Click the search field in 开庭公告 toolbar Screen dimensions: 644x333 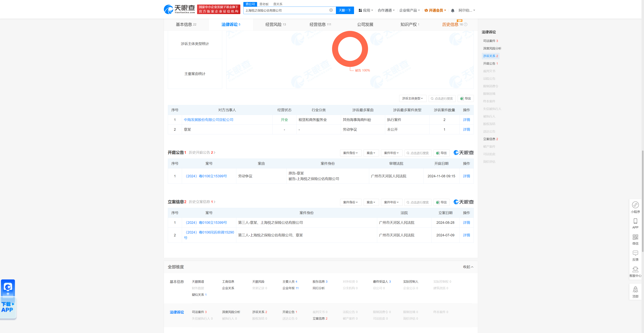click(418, 153)
